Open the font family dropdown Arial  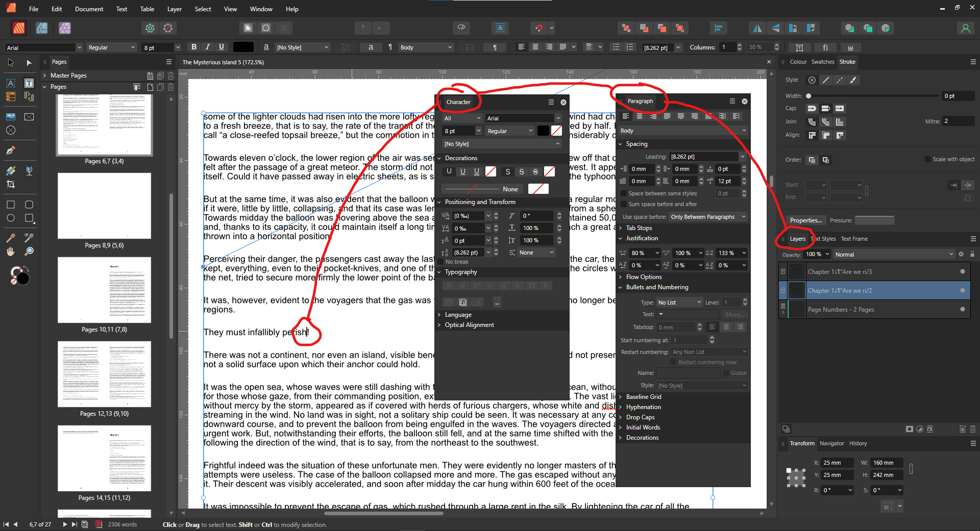[x=79, y=47]
